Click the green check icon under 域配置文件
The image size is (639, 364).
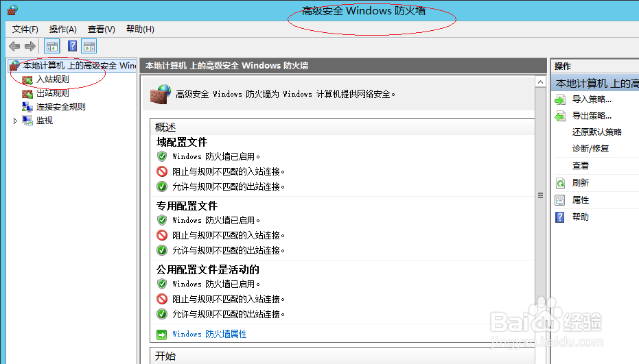point(162,186)
